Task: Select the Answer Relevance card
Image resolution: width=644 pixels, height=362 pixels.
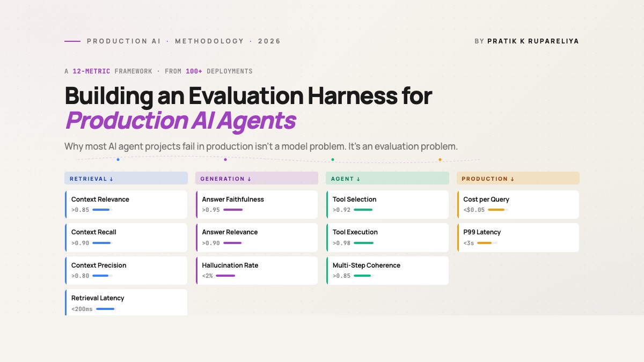Action: [257, 238]
